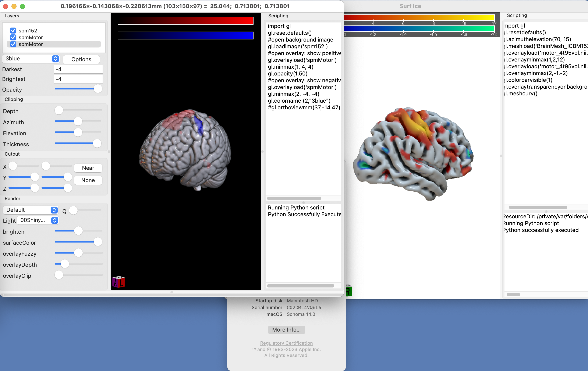
Task: Click the green window zoom button
Action: 22,6
